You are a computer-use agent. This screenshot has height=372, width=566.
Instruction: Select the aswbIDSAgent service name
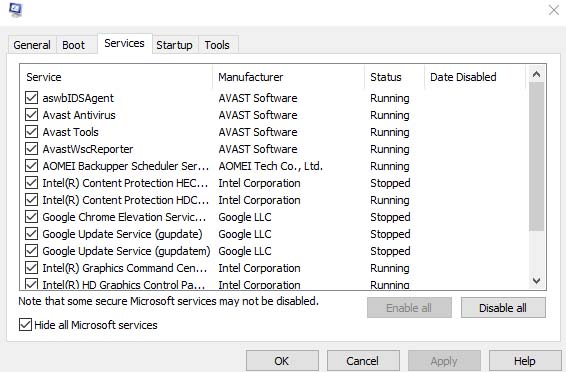pyautogui.click(x=78, y=98)
